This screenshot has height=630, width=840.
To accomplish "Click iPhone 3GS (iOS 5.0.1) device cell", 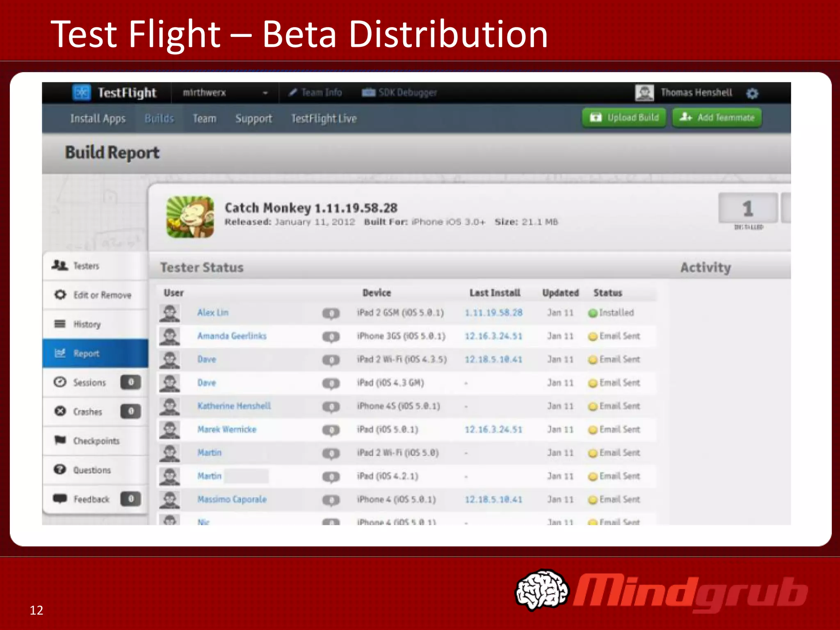I will coord(401,336).
